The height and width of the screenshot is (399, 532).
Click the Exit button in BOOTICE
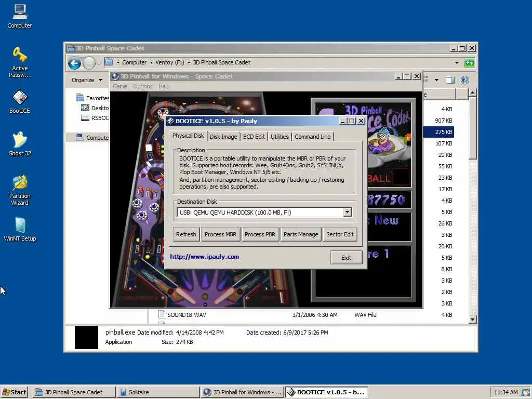click(x=346, y=258)
